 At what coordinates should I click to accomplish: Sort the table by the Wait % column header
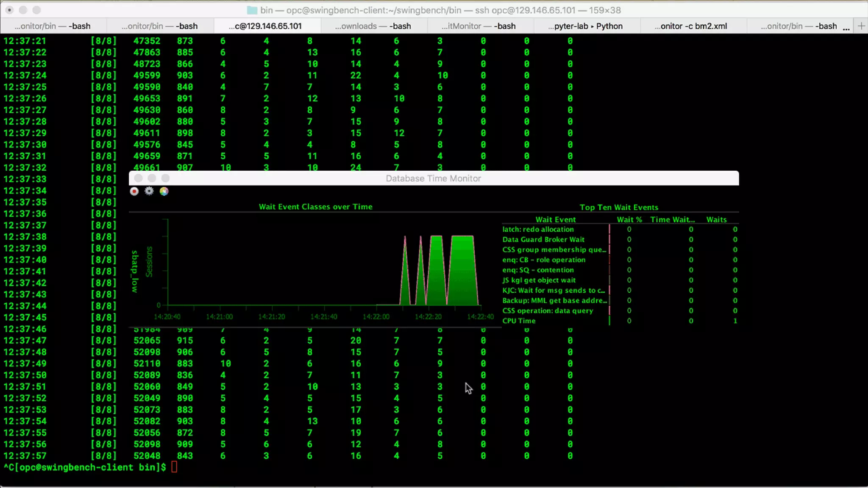pyautogui.click(x=629, y=219)
